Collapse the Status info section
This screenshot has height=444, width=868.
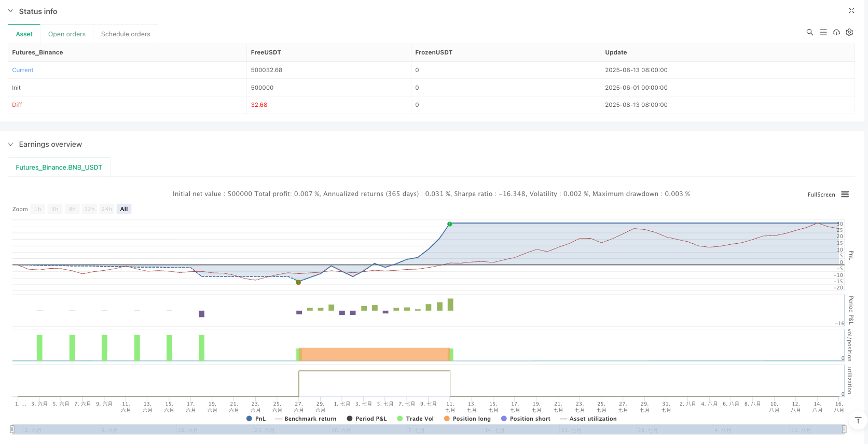(10, 11)
